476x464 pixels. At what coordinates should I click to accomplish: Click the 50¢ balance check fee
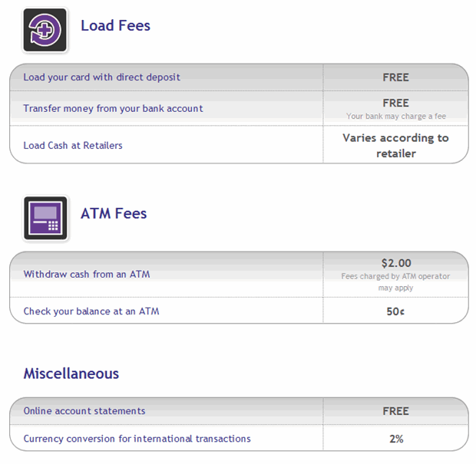click(395, 311)
